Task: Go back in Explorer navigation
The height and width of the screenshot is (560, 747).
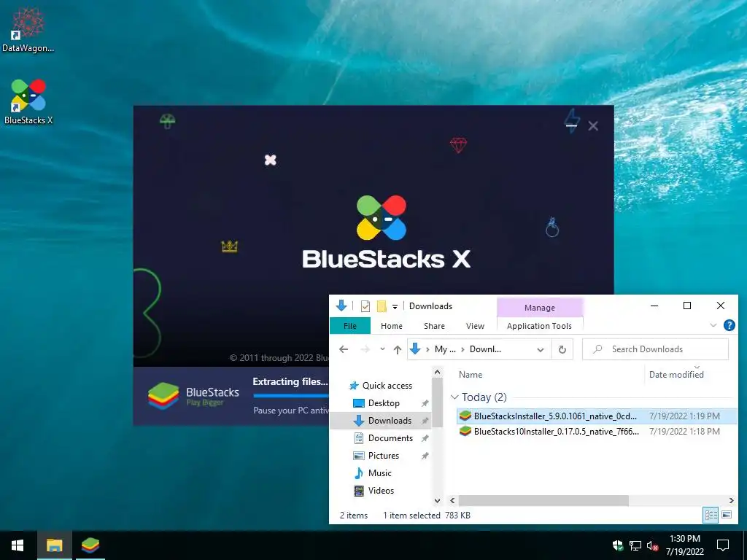Action: coord(344,349)
